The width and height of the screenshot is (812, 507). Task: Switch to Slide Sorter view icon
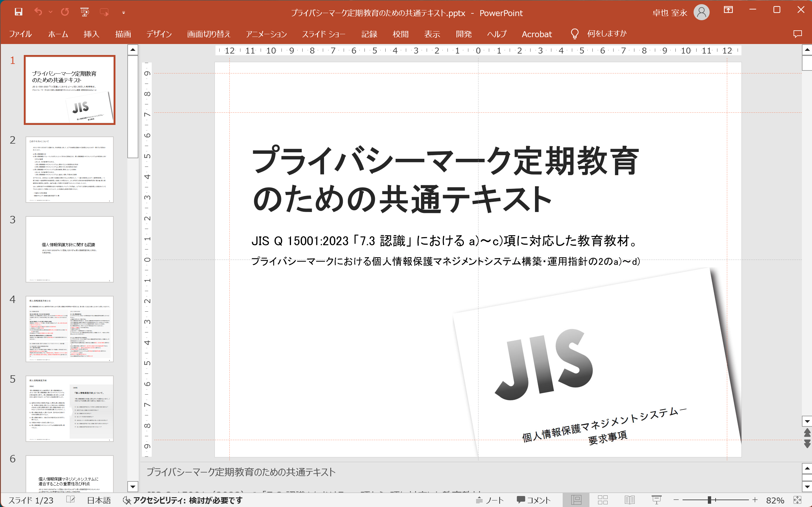(x=603, y=500)
